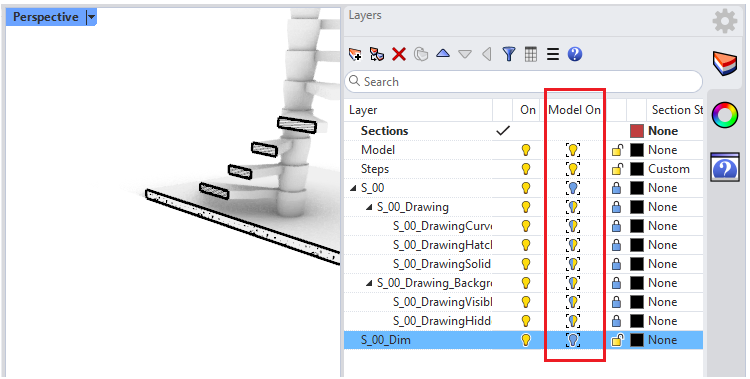Collapse the S_00 layer tree

(x=353, y=188)
